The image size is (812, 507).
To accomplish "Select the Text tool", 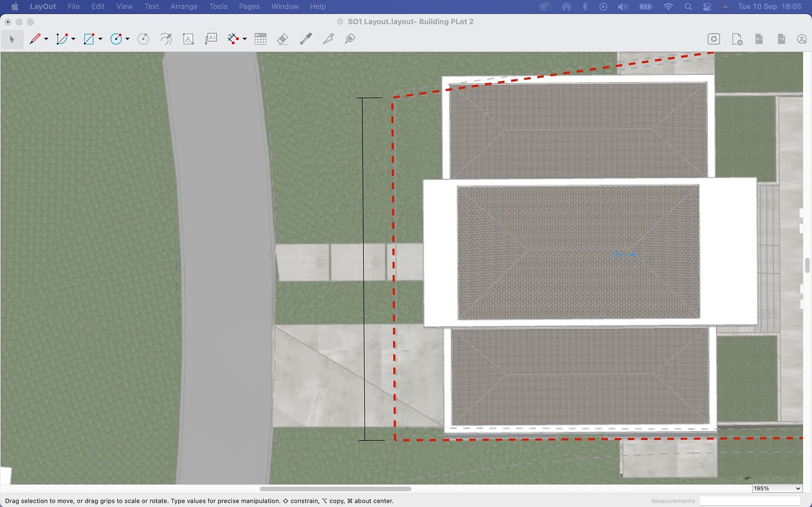I will pyautogui.click(x=188, y=39).
